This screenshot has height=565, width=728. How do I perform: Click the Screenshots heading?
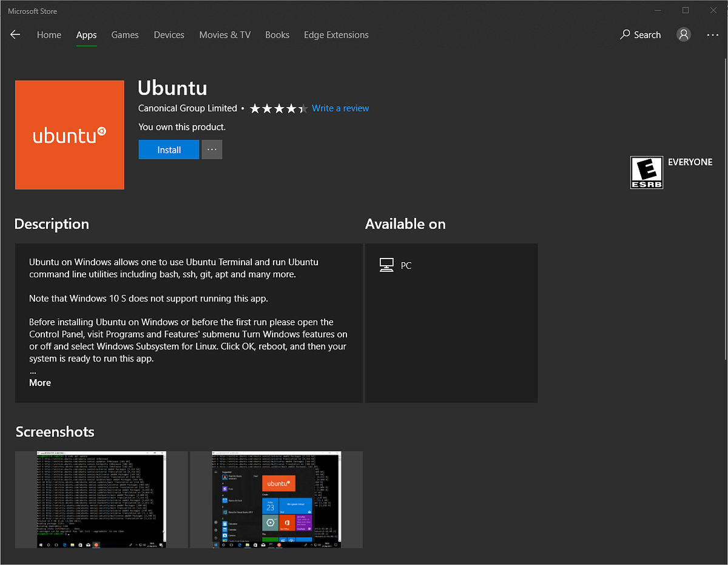[x=55, y=431]
